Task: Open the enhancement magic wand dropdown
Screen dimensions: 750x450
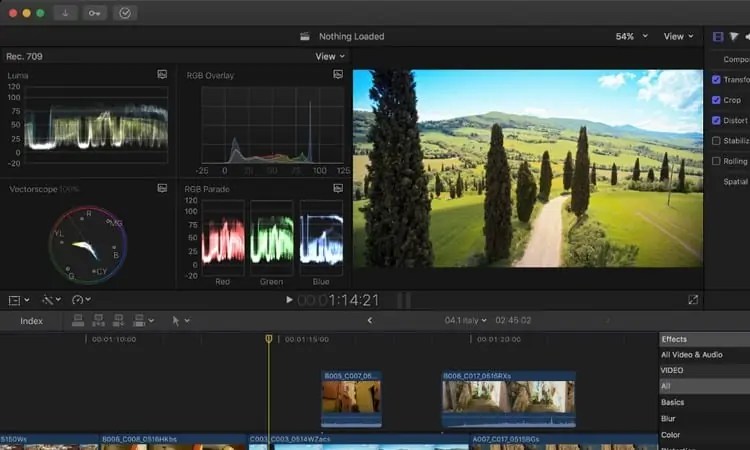Action: click(x=51, y=300)
